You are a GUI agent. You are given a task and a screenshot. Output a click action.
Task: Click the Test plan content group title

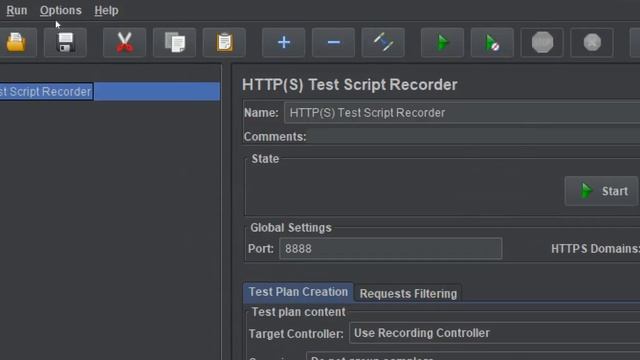tap(298, 312)
